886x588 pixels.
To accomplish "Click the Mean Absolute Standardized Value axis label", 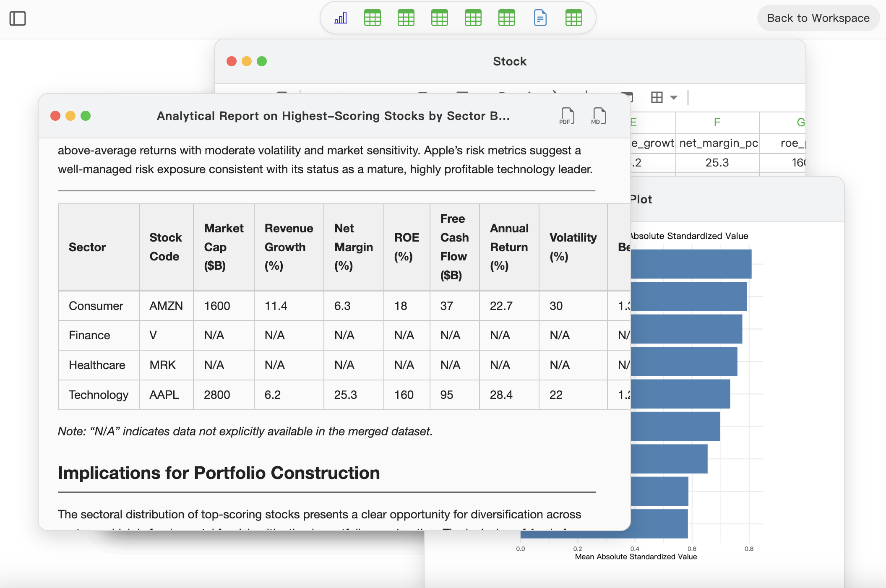I will click(x=636, y=557).
